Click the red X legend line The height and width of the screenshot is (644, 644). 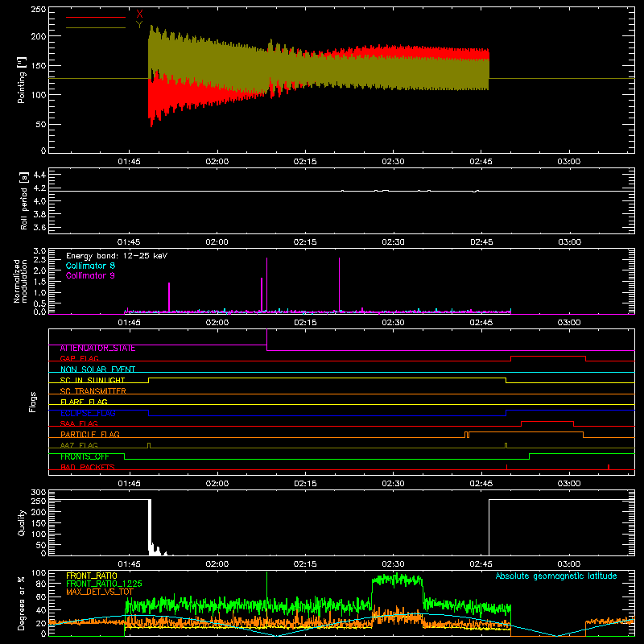tap(96, 17)
